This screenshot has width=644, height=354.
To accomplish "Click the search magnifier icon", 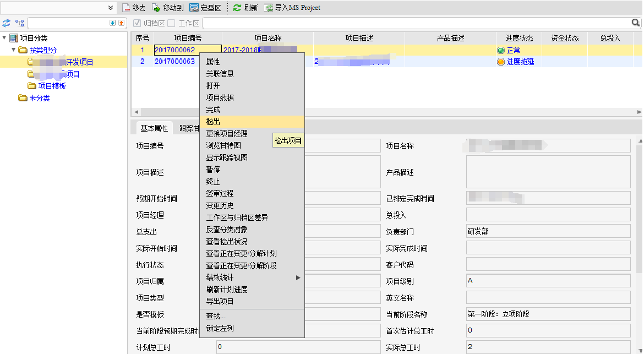I will [635, 23].
